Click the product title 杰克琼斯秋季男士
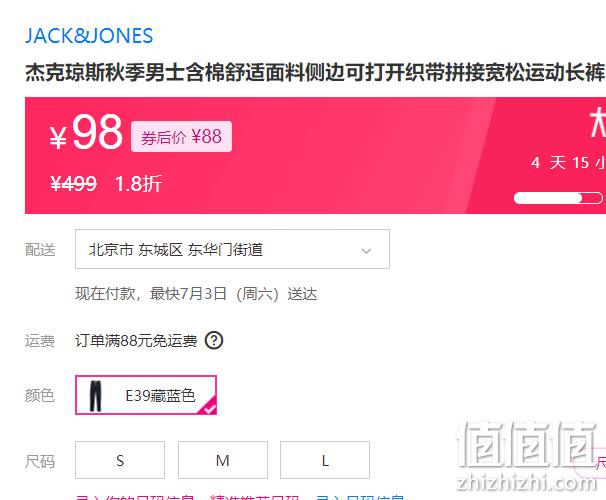The image size is (606, 500). pos(314,72)
